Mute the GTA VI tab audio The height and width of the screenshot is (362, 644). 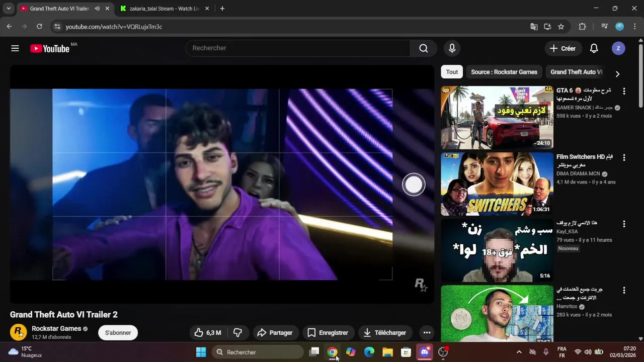tap(97, 9)
